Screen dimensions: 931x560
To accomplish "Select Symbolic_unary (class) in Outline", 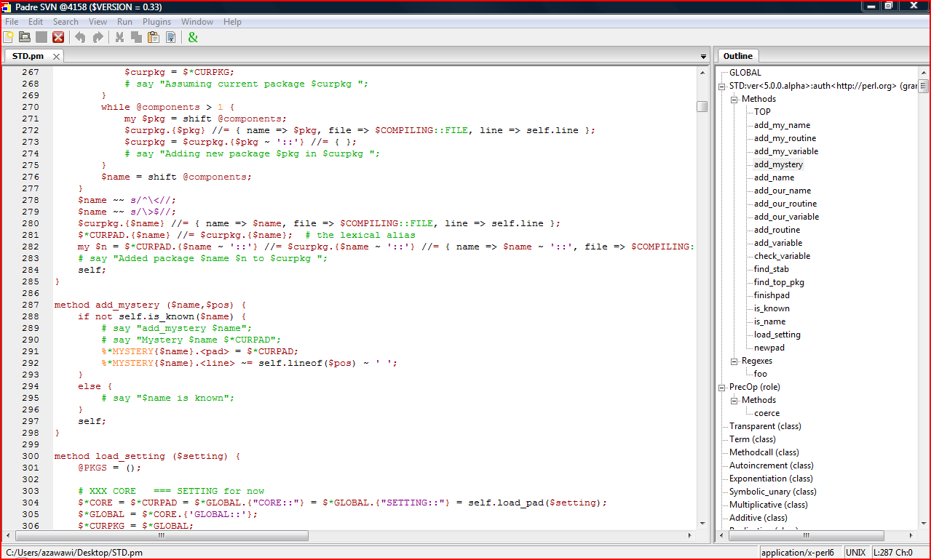I will click(773, 492).
